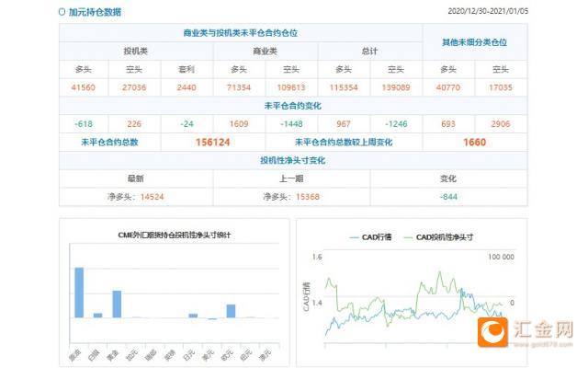Click the 欧元 bar in the bar chart

tap(231, 311)
